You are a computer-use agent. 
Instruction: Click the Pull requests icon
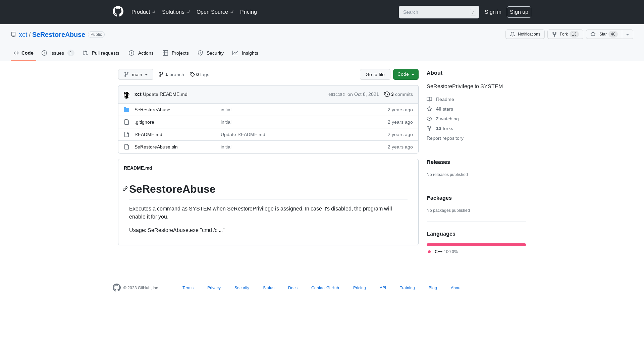point(86,53)
